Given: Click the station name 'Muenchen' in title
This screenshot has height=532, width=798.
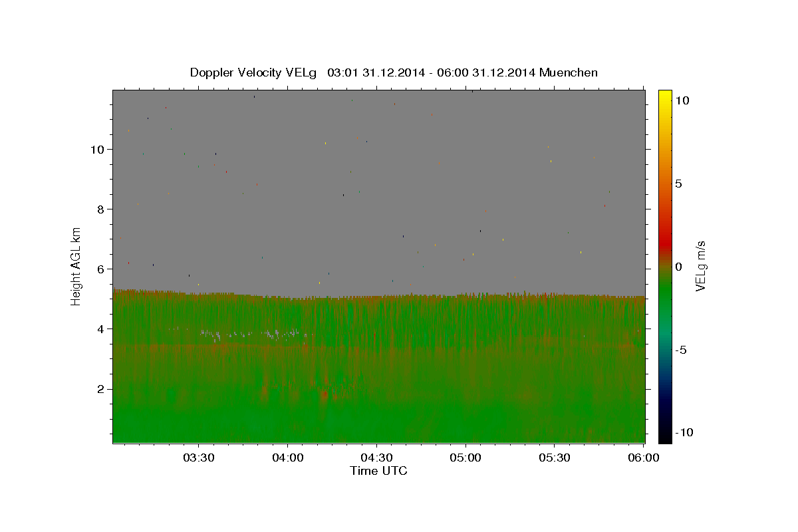Looking at the screenshot, I should tap(569, 72).
